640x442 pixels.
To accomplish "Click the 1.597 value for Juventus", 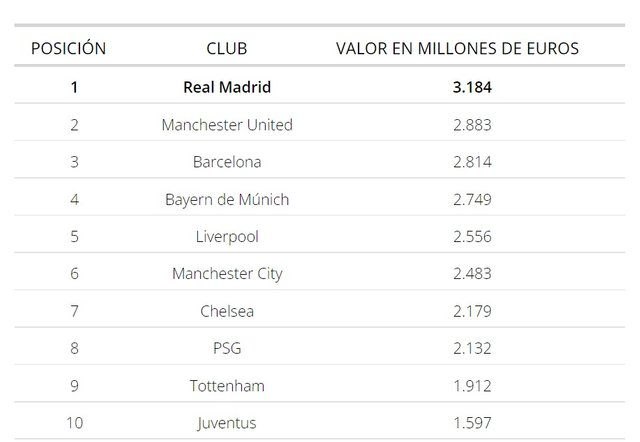I will [472, 423].
